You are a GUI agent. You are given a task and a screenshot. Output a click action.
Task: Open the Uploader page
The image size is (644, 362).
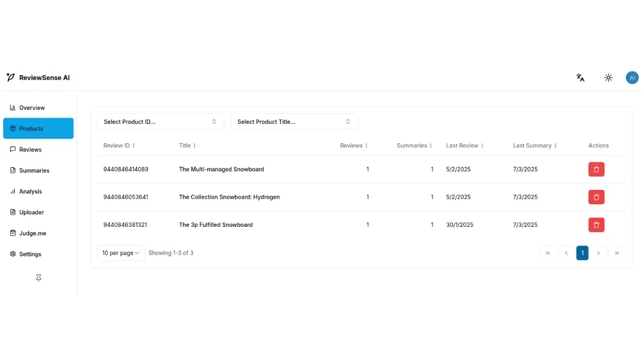pyautogui.click(x=32, y=212)
